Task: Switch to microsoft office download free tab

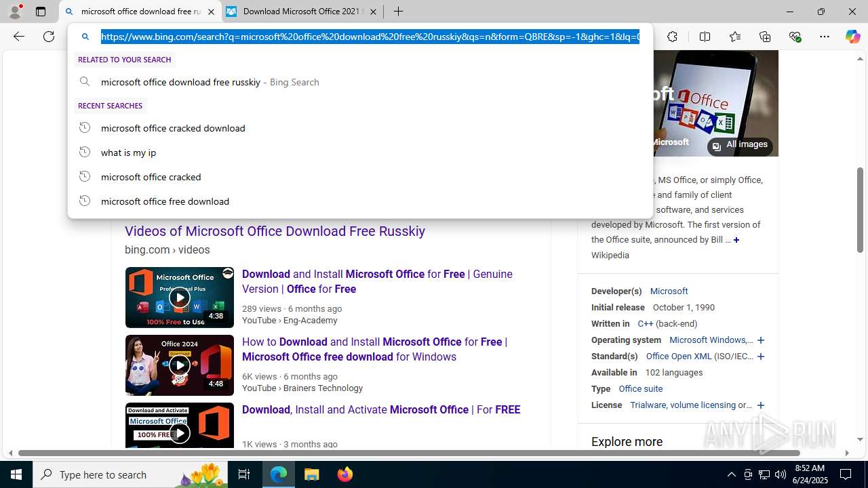Action: [x=140, y=12]
